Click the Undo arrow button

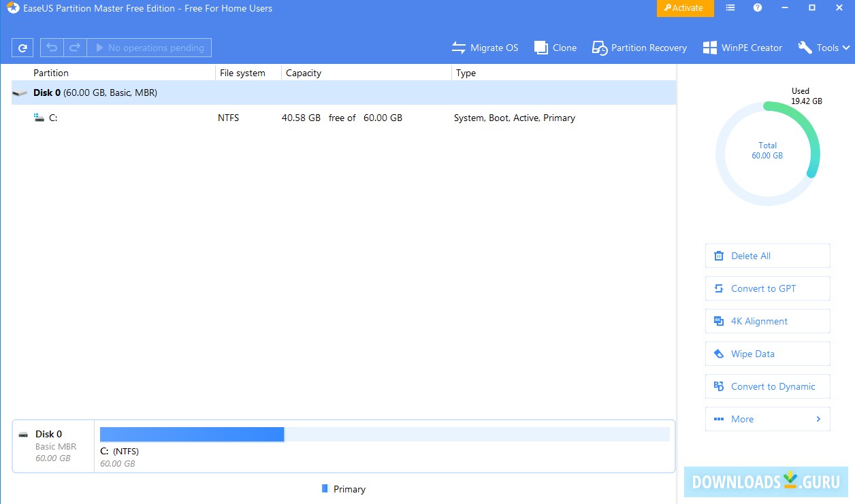coord(52,48)
